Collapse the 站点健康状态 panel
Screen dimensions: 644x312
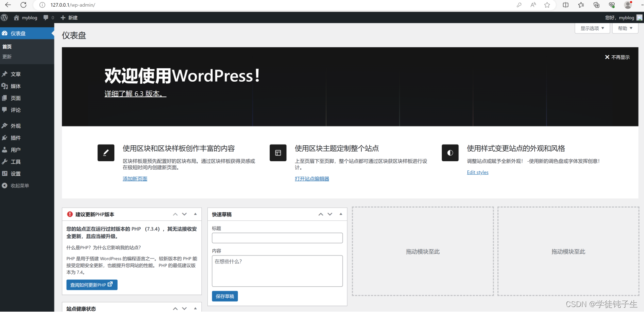click(195, 308)
